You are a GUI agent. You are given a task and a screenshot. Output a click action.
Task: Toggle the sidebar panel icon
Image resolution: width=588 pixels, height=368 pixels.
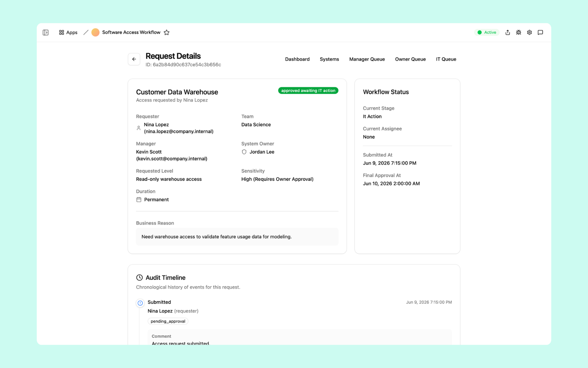point(46,32)
